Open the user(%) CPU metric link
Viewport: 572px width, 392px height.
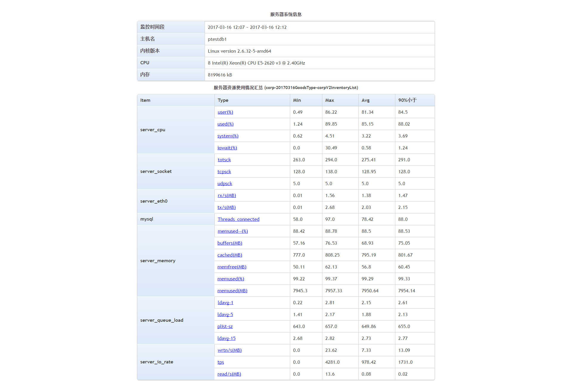pos(225,112)
